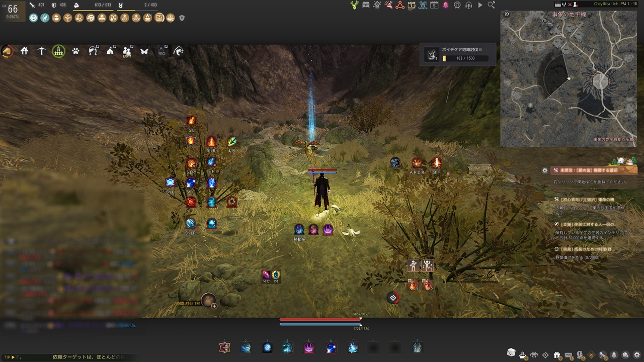Open the house residence icon
The height and width of the screenshot is (362, 644).
(24, 51)
